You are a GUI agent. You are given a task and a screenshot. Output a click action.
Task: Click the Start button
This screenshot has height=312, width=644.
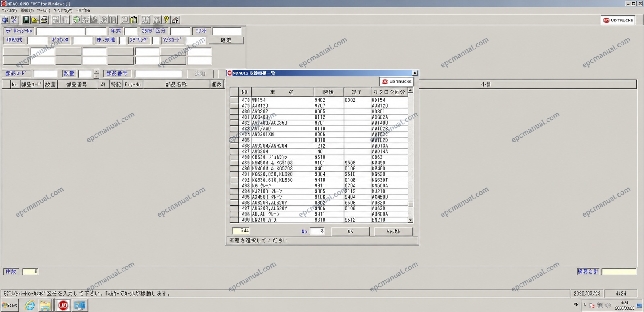[x=10, y=305]
